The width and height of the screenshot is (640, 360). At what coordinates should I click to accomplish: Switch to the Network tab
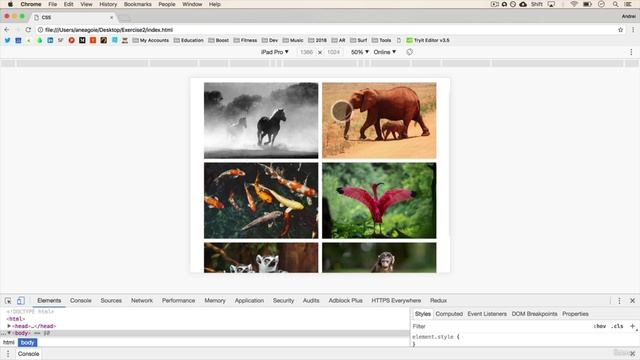point(142,300)
